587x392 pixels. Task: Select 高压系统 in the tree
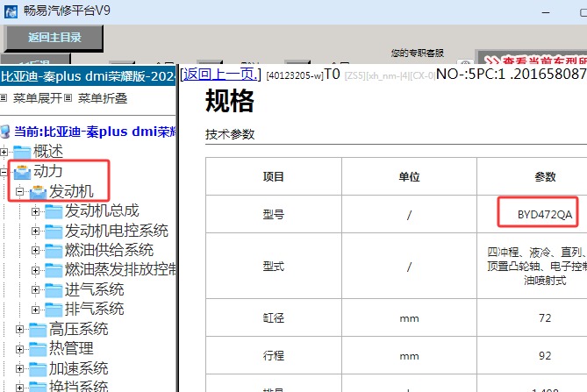click(79, 329)
